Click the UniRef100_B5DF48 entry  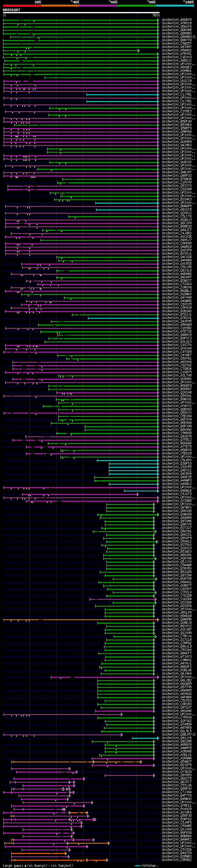(x=177, y=121)
